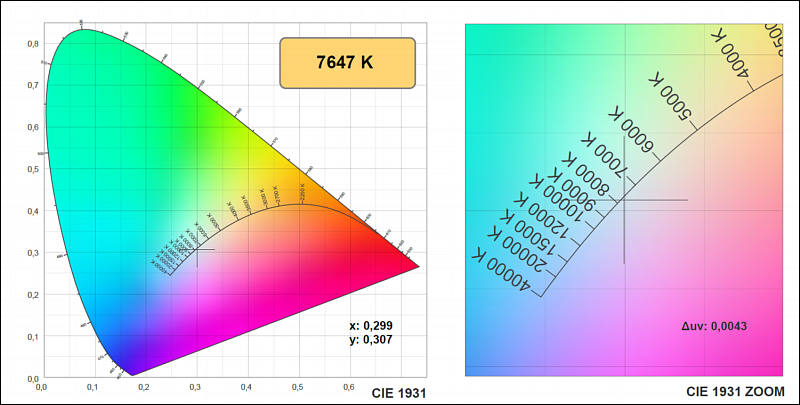Click the 40000 K label in zoom chart
Viewport: 800px width, 405px height.
[501, 271]
